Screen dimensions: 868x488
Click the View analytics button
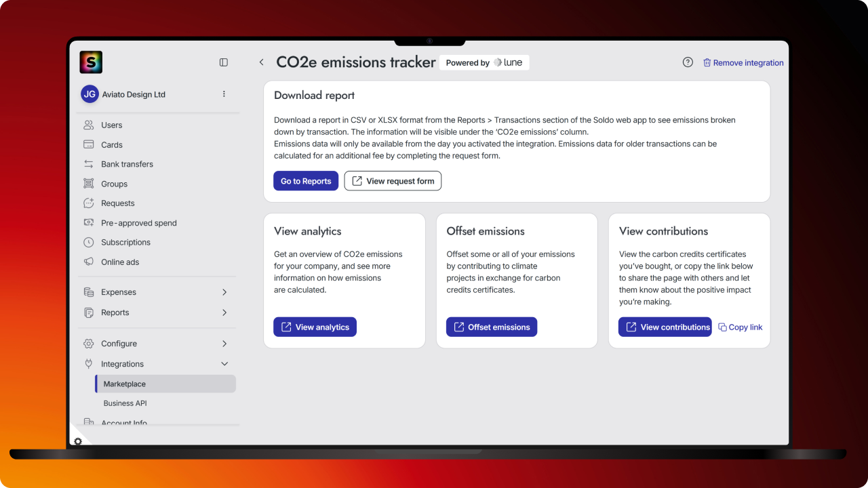[x=315, y=327]
